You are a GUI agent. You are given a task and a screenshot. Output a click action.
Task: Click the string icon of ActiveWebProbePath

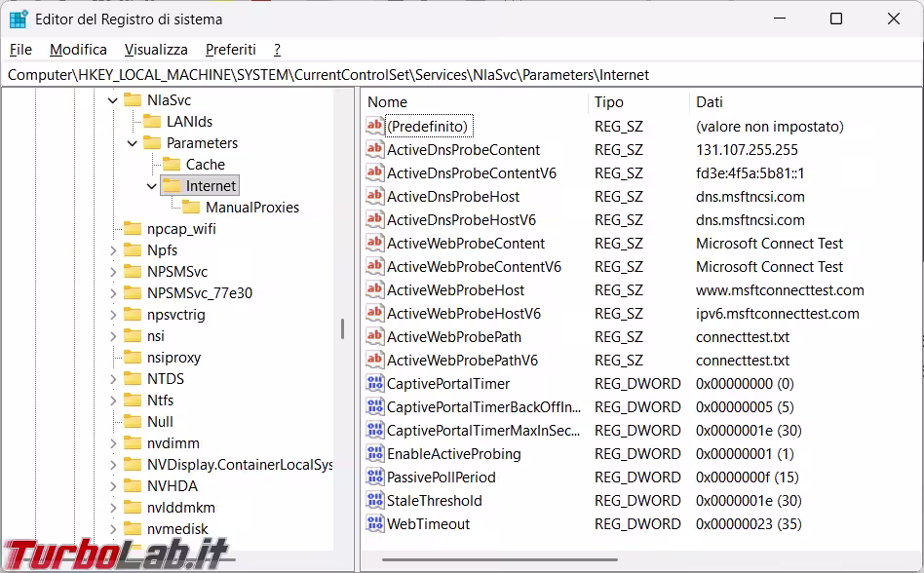(375, 336)
